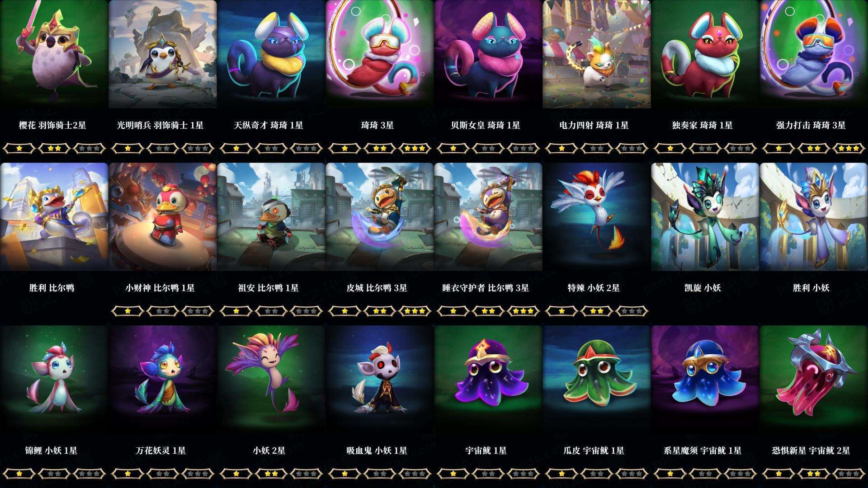
Task: Click the 吸血鬼 小妖 1星 label
Action: click(x=377, y=450)
